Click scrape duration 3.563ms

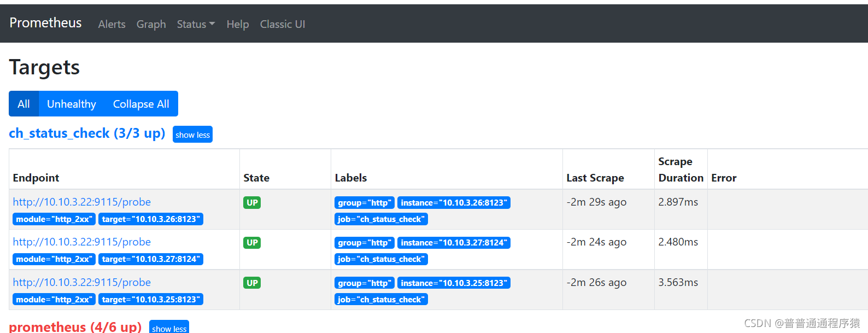click(x=678, y=282)
